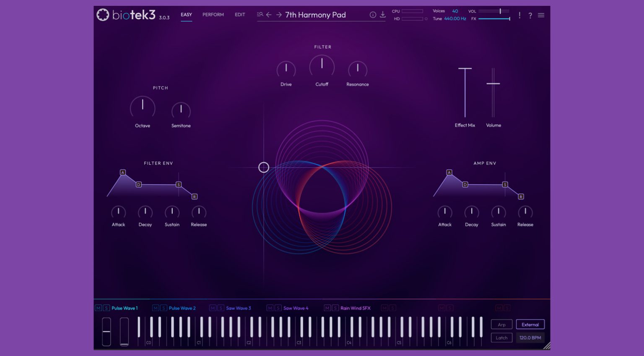Click the FX mix slider

coord(495,19)
